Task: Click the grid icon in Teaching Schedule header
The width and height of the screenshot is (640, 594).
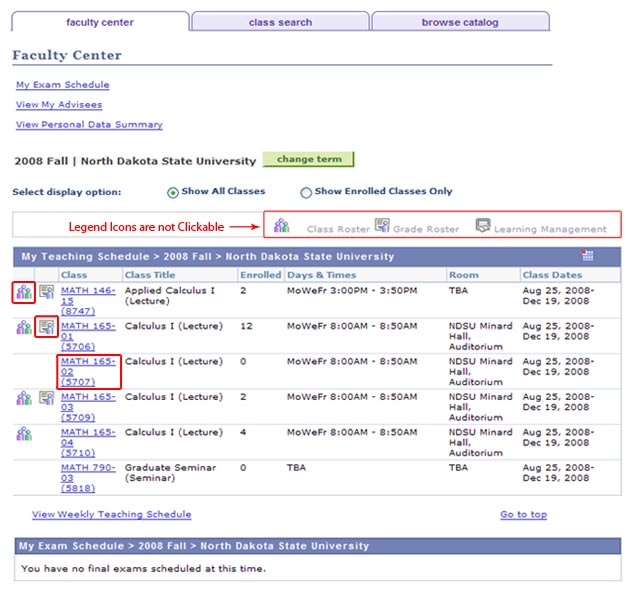Action: point(588,256)
